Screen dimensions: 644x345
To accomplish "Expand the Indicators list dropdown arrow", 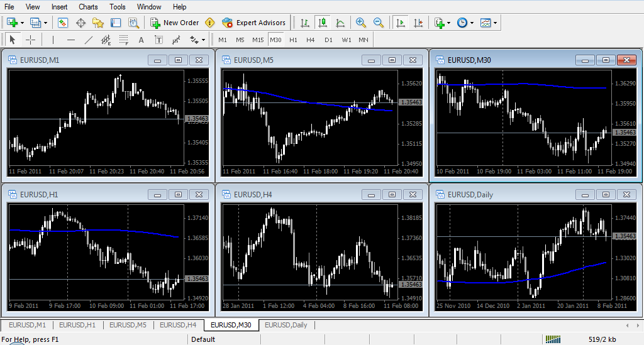I will 448,23.
